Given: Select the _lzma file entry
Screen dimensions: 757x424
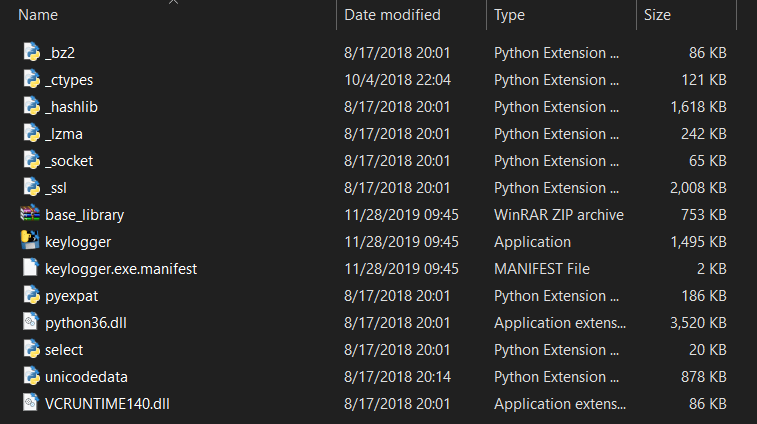Looking at the screenshot, I should (64, 134).
